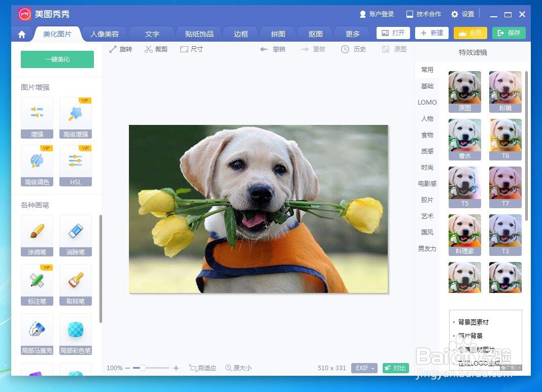Apply the 粉镜 filter thumbnail
Viewport: 542px width, 392px height.
(x=505, y=92)
